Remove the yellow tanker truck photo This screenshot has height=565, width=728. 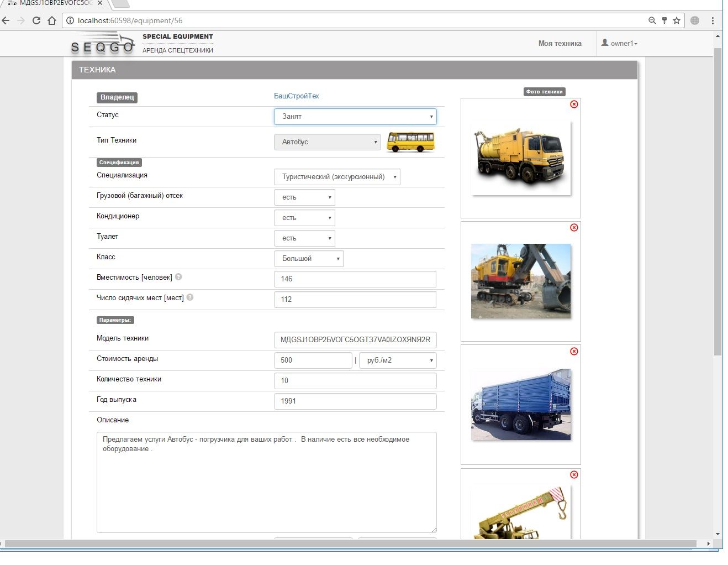point(574,104)
